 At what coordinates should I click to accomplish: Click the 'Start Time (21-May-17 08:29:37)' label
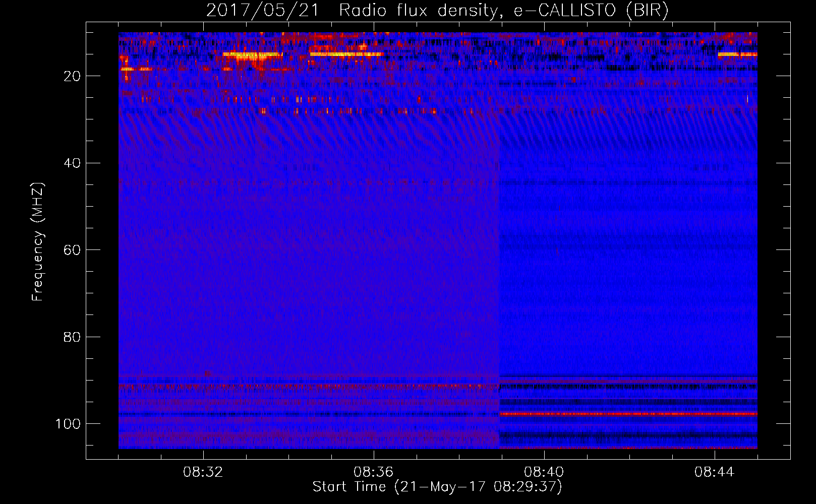[437, 487]
